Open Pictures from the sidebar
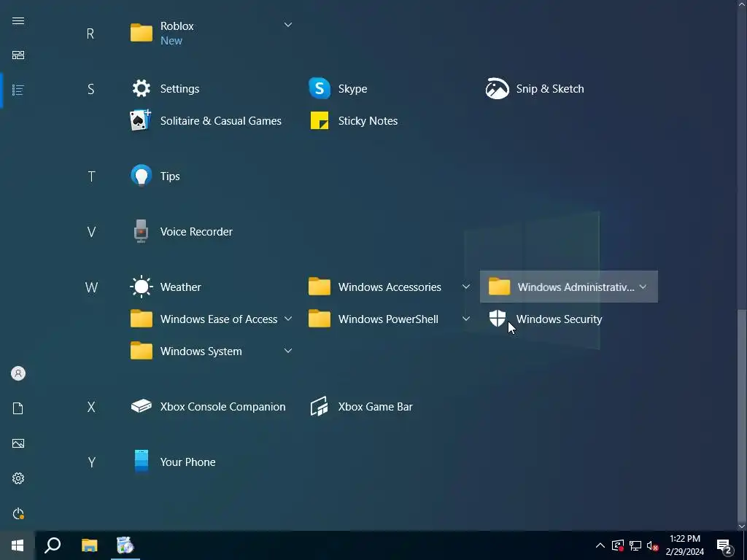This screenshot has height=560, width=747. pyautogui.click(x=18, y=443)
